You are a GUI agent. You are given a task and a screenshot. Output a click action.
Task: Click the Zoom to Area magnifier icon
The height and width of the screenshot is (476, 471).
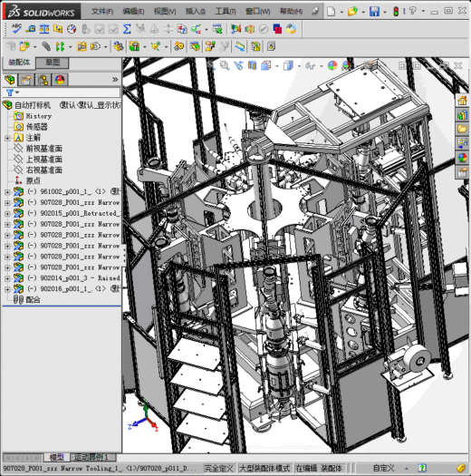(x=225, y=65)
